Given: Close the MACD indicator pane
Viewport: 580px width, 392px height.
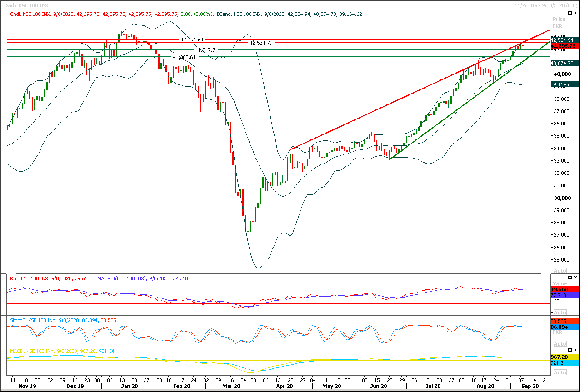Looking at the screenshot, I should click(575, 351).
